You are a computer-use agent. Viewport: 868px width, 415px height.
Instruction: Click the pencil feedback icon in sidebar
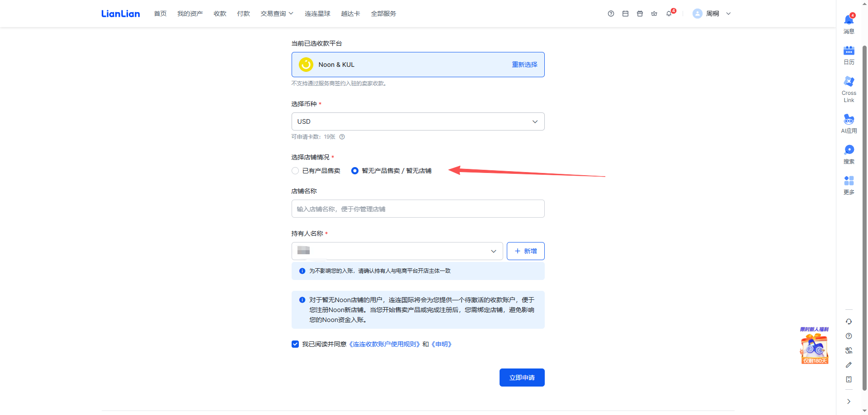[x=849, y=365]
